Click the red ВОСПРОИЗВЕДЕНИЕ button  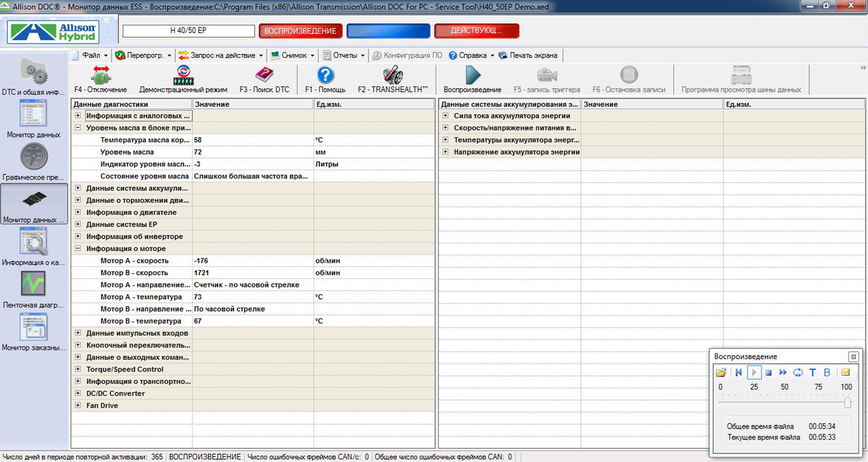[300, 31]
